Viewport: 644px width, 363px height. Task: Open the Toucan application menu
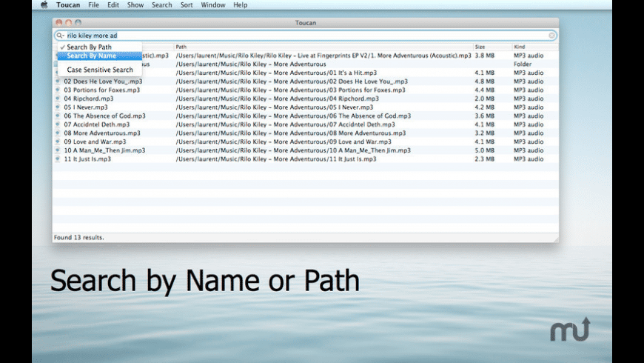tap(68, 5)
